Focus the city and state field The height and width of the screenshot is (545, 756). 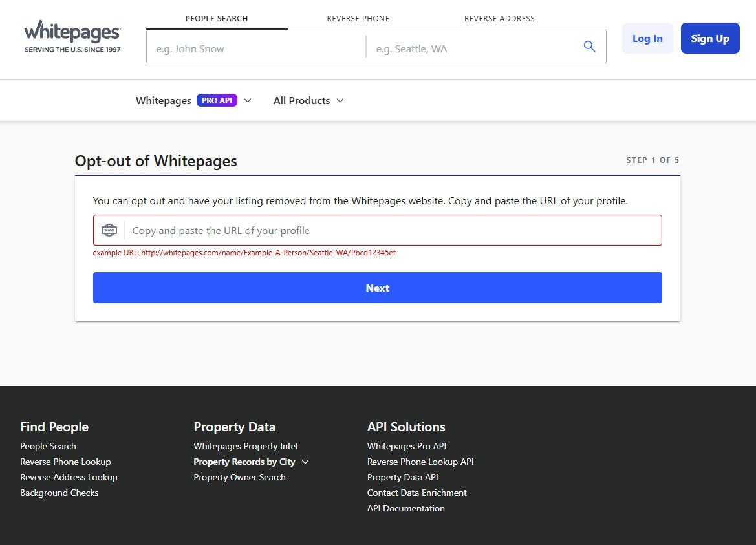click(473, 47)
